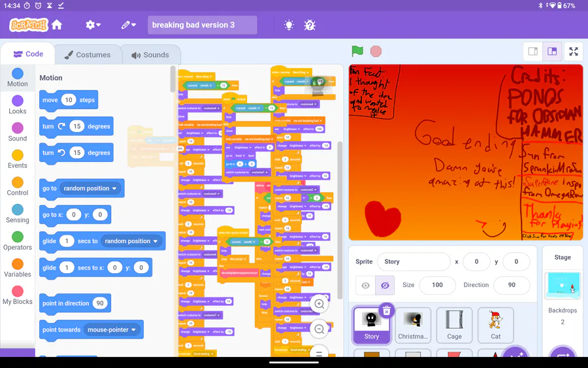Viewport: 588px width, 368px height.
Task: Click the backpack sprite icon in workspace
Action: click(x=318, y=85)
